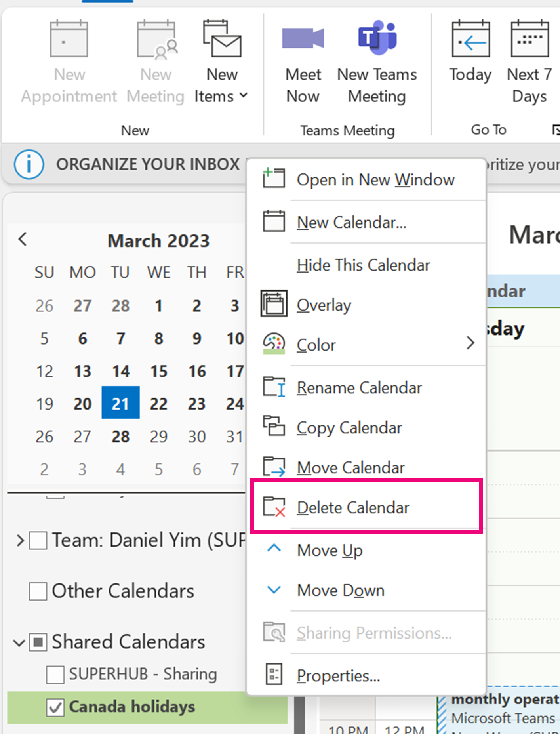Click the Properties icon in context menu

(x=274, y=674)
